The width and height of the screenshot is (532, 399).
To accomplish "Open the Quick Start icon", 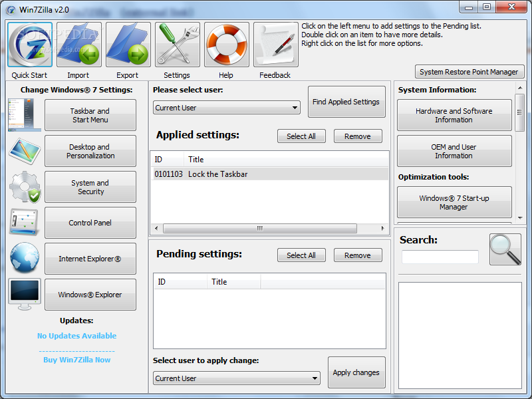I will click(30, 45).
